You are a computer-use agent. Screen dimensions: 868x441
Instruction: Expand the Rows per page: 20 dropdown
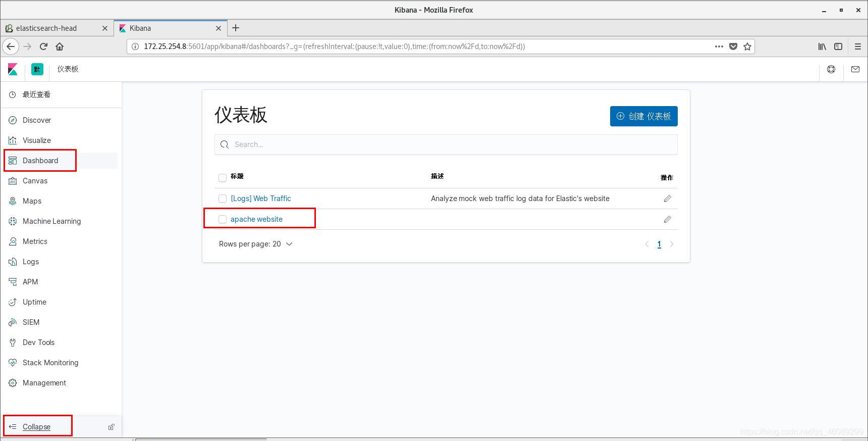point(255,244)
